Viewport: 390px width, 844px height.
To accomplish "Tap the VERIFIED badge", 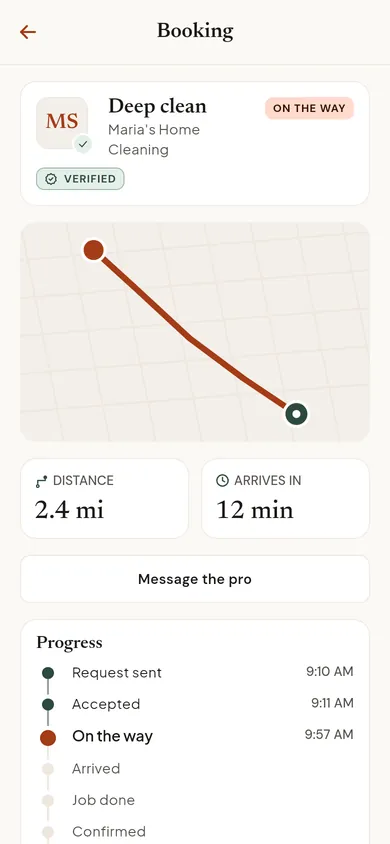I will pyautogui.click(x=80, y=179).
